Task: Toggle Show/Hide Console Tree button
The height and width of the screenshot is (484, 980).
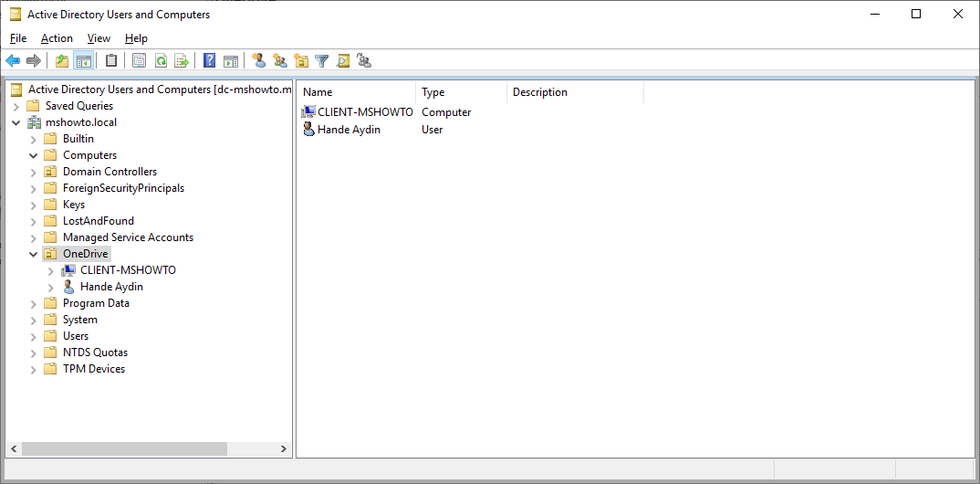Action: tap(83, 60)
